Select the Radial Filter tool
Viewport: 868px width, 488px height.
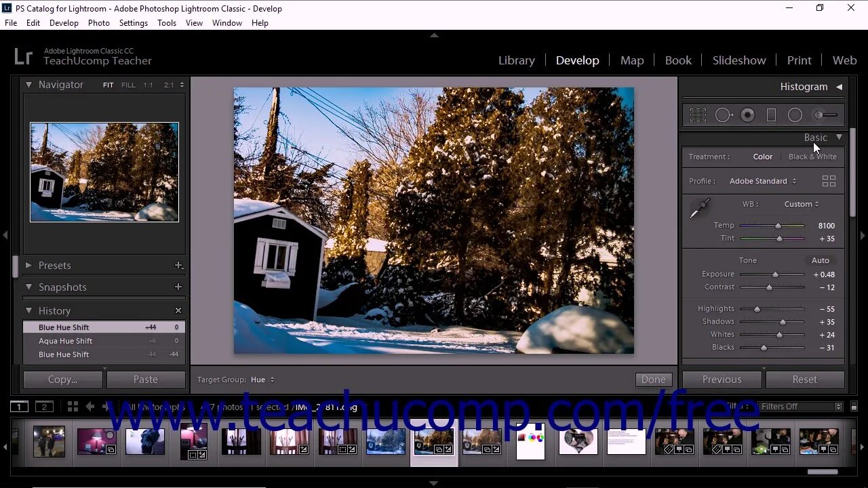(795, 115)
